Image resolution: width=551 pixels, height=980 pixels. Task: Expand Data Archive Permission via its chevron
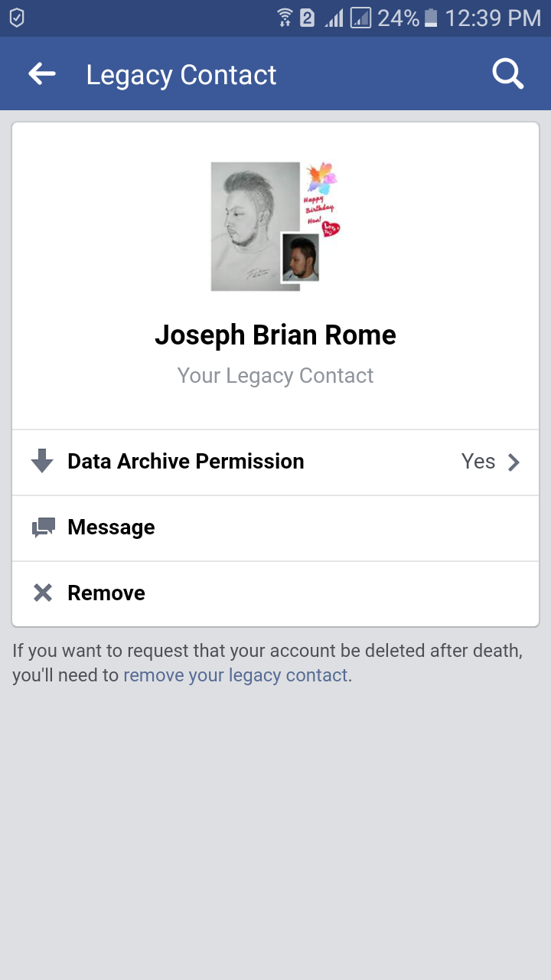tap(514, 461)
